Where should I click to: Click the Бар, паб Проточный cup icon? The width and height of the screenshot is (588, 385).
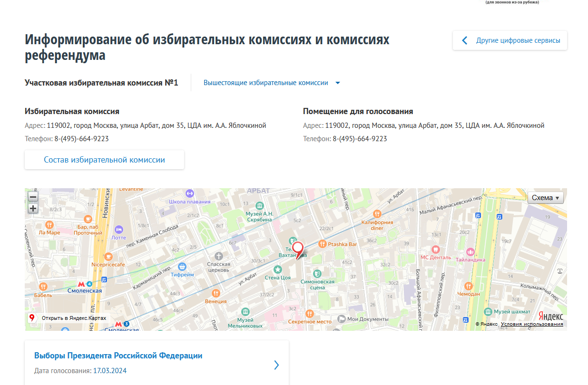88,219
